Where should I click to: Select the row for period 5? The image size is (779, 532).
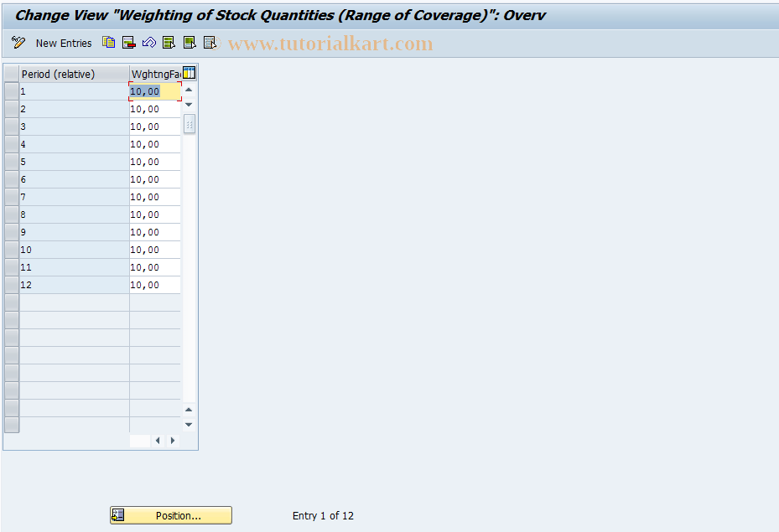(x=11, y=162)
